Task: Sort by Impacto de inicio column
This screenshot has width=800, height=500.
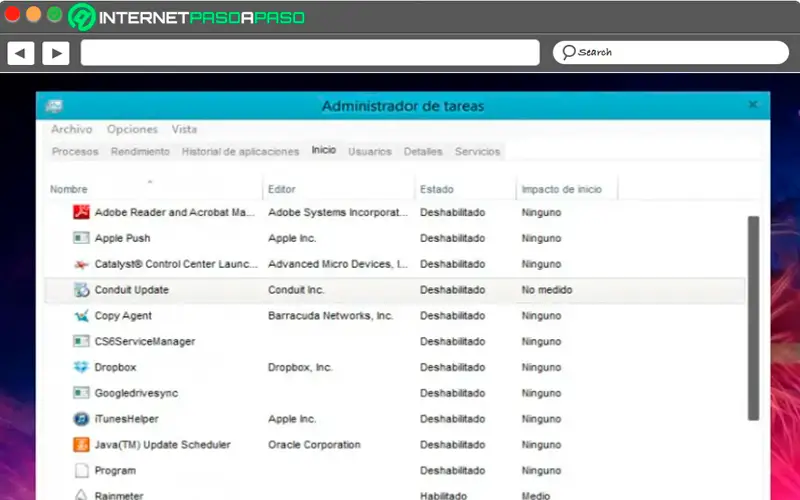Action: (562, 189)
